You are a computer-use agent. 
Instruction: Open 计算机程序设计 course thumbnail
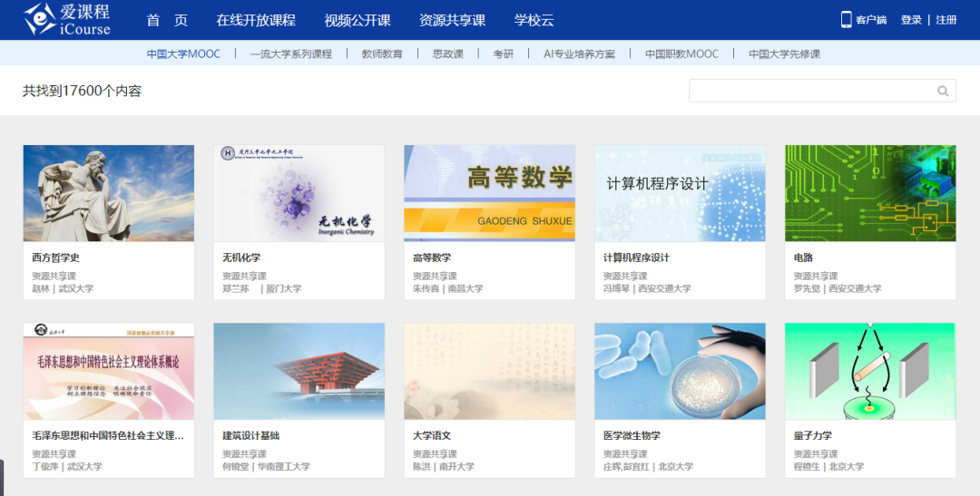tap(680, 193)
